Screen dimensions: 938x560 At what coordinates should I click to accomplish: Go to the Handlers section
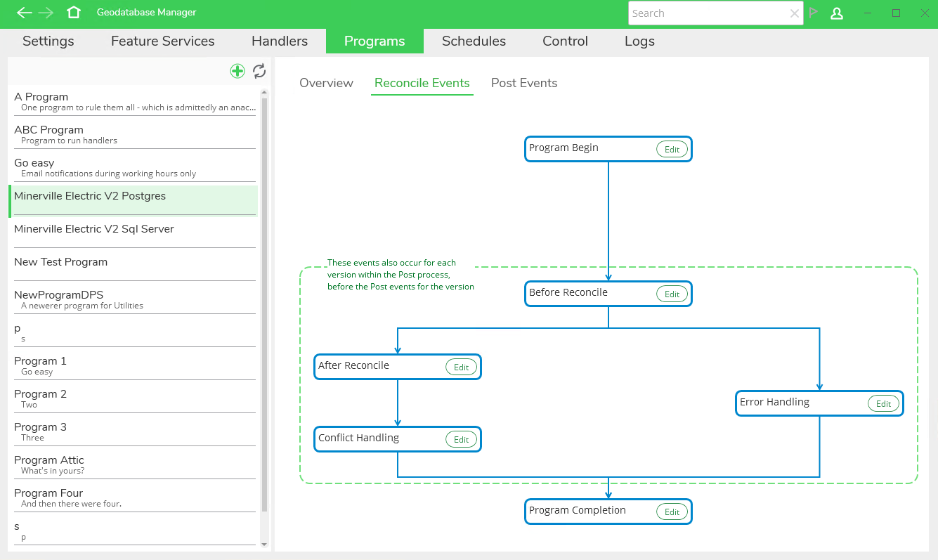click(280, 41)
